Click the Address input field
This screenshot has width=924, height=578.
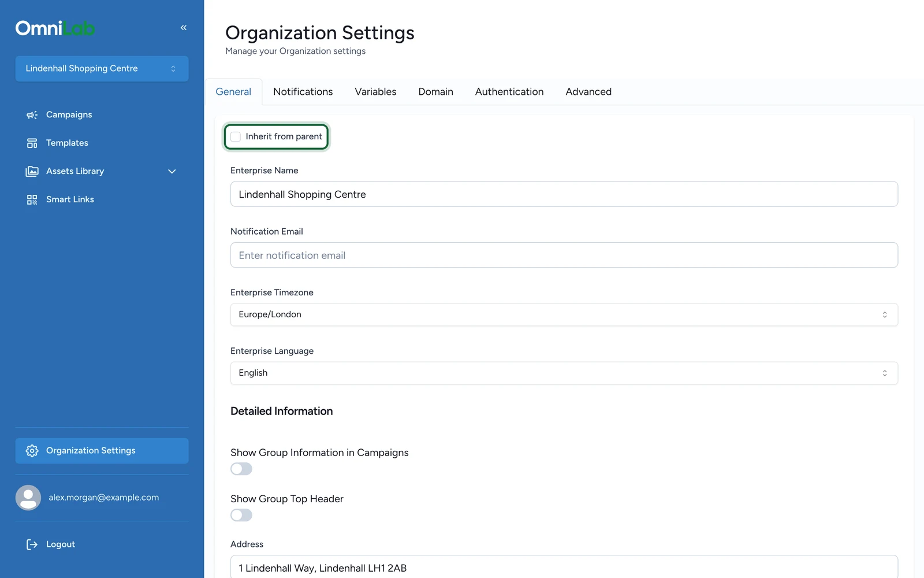(x=564, y=567)
